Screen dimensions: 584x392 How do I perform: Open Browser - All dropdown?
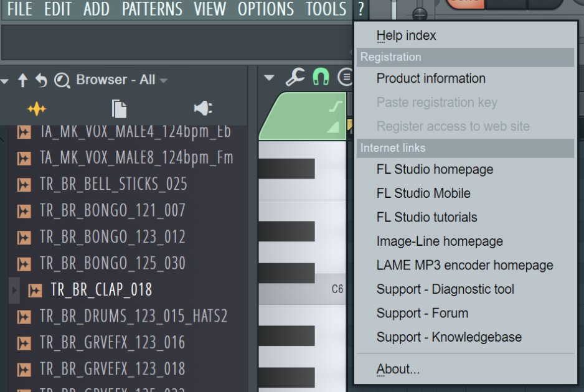coord(122,80)
